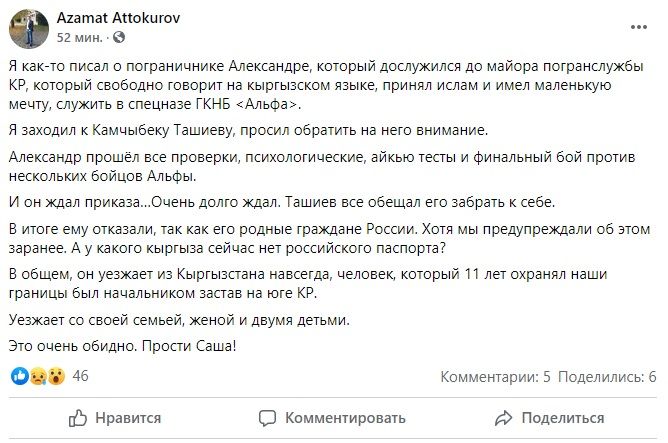Click the last line "Прости Саша!"
The height and width of the screenshot is (443, 668).
pyautogui.click(x=125, y=346)
